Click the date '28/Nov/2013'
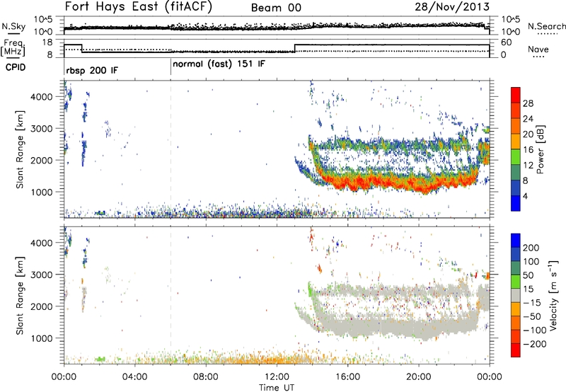Image resolution: width=566 pixels, height=392 pixels. (452, 7)
